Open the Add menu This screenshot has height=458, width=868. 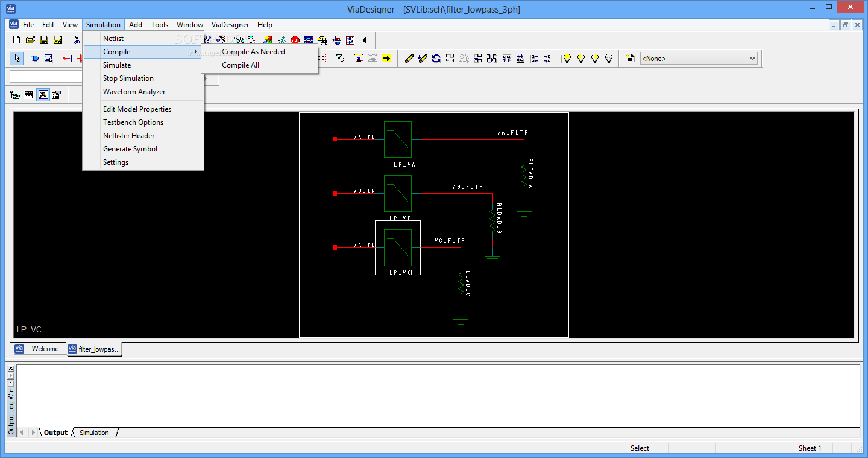click(x=136, y=25)
